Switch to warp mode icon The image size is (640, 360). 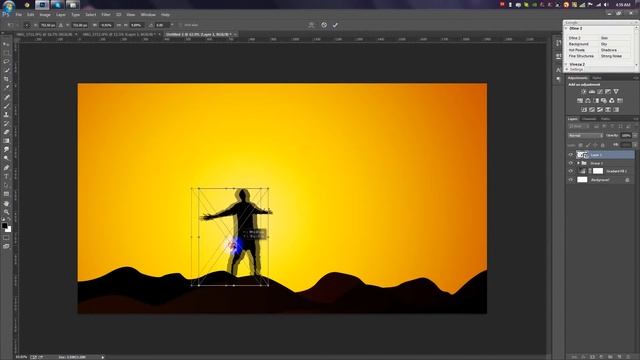coord(311,25)
